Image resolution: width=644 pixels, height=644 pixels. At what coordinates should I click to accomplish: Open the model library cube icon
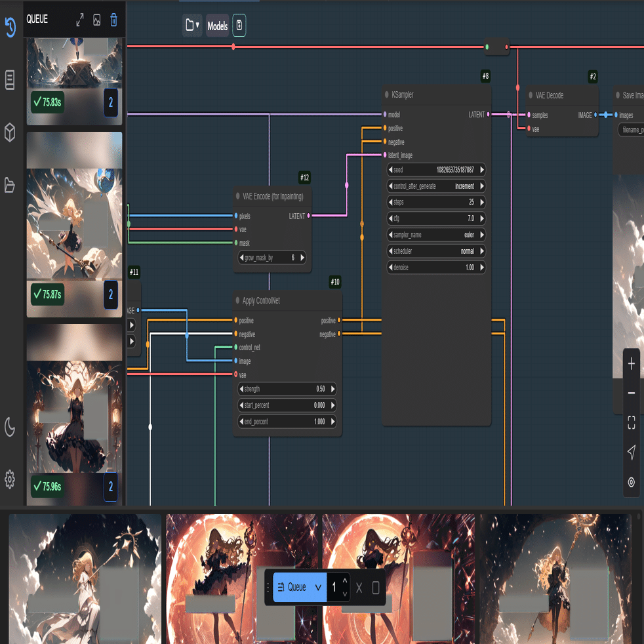pos(10,132)
